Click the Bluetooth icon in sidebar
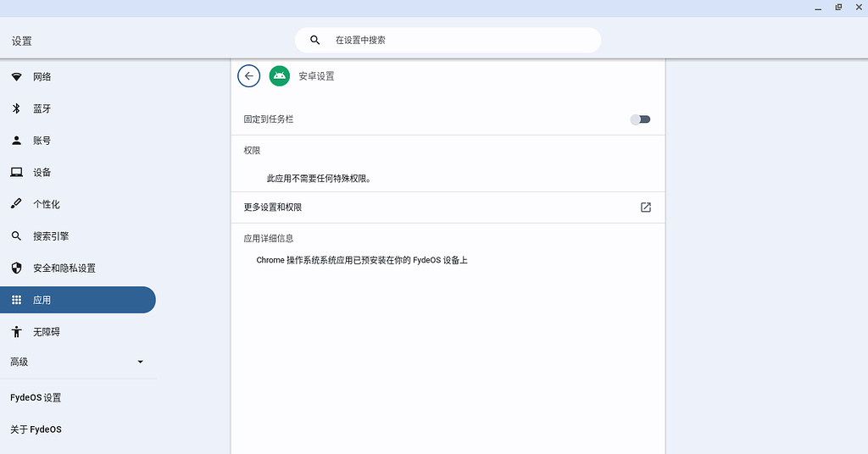 point(16,108)
